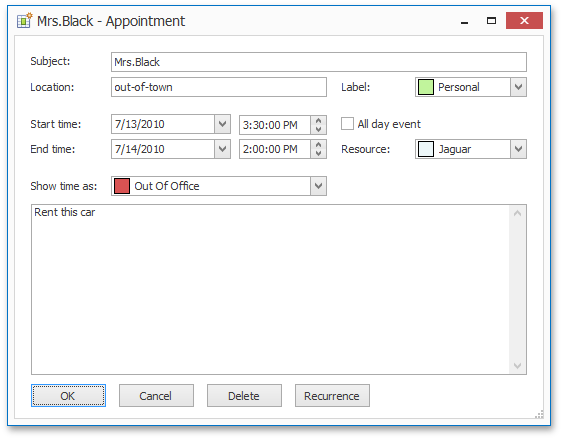Confirm the appointment with OK
This screenshot has height=441, width=564.
click(x=68, y=396)
